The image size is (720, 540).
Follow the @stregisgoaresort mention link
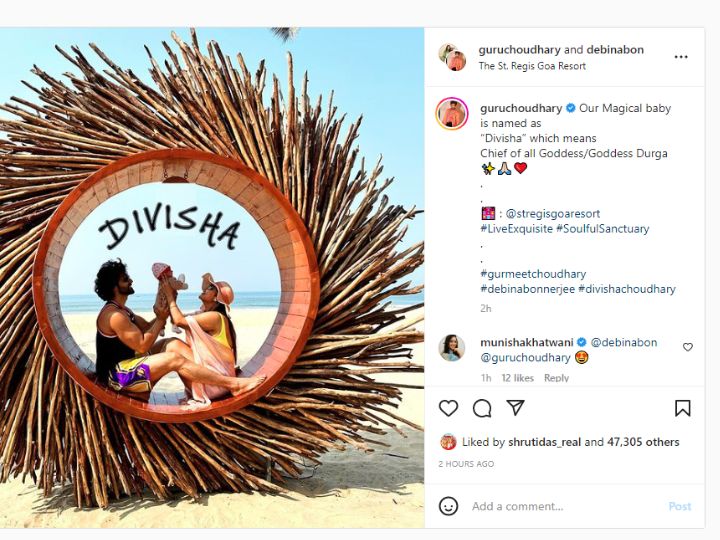click(552, 214)
